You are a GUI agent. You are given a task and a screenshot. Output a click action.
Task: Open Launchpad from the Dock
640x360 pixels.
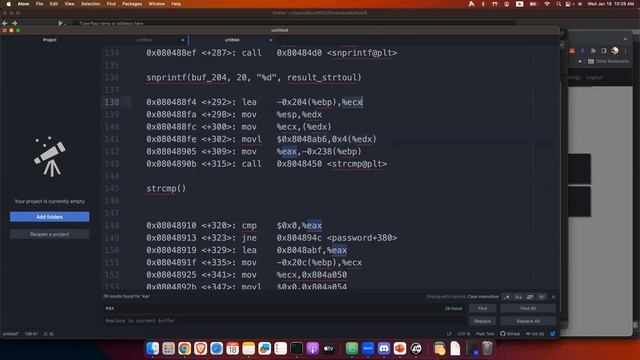169,349
